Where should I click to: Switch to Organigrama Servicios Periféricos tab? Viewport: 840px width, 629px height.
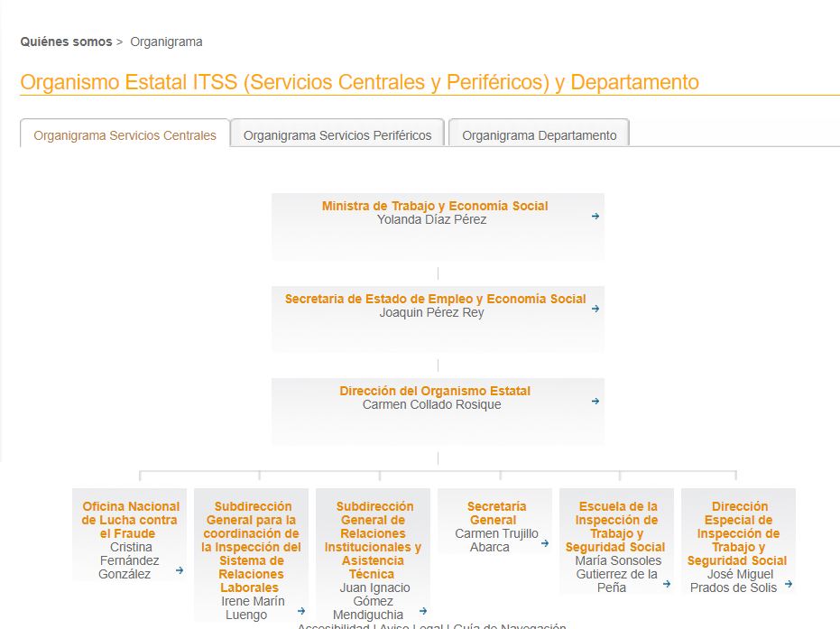tap(337, 135)
